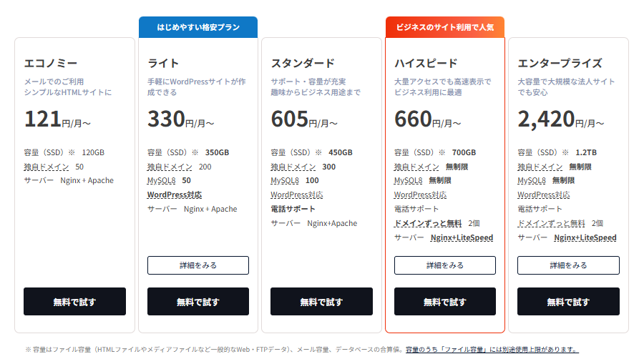Click WordPress対応 link in ライト plan
The width and height of the screenshot is (639, 364).
tap(174, 195)
